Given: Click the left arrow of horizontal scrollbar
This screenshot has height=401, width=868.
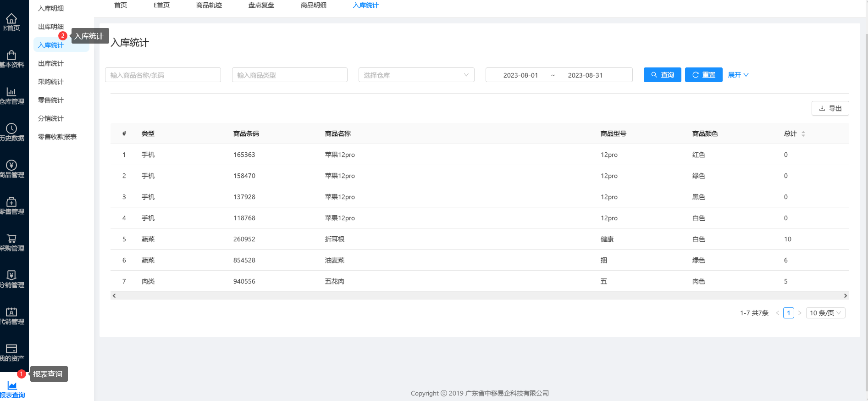Looking at the screenshot, I should pos(114,295).
